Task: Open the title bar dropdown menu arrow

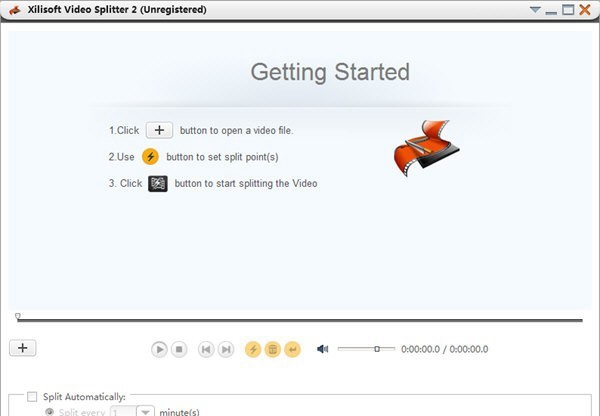Action: click(535, 10)
